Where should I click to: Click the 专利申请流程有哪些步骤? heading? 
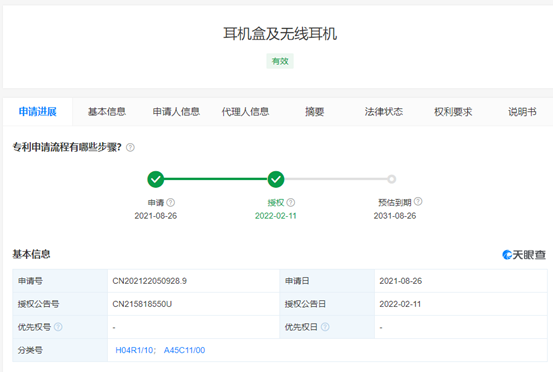click(x=67, y=147)
